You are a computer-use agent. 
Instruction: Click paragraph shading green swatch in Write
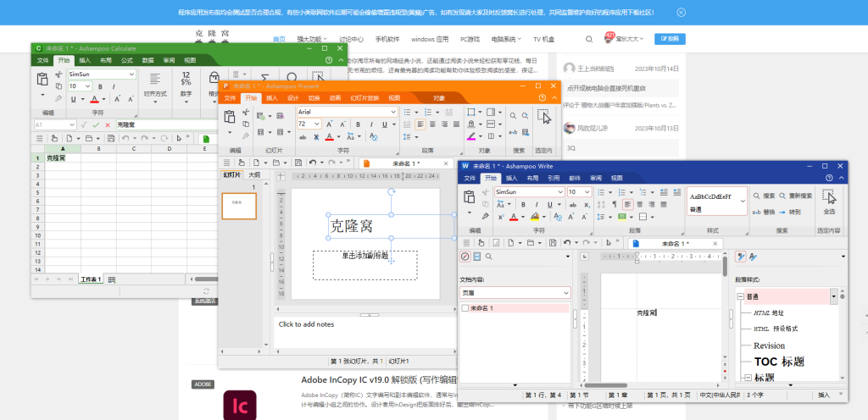621,217
